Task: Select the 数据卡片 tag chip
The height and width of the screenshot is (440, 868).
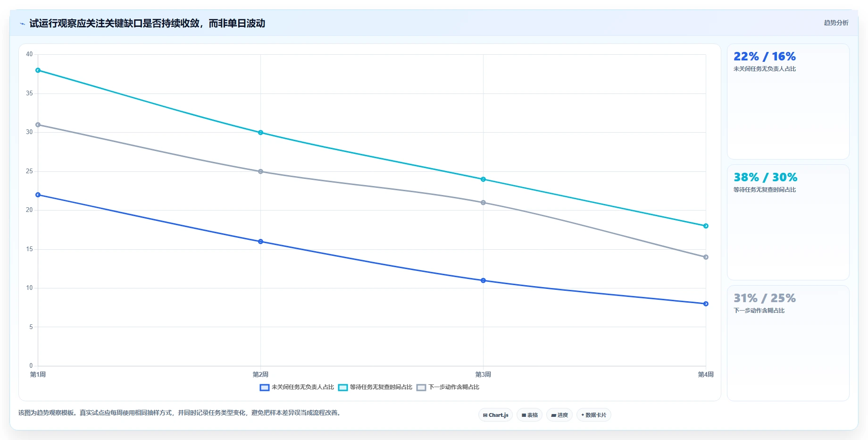Action: click(593, 415)
